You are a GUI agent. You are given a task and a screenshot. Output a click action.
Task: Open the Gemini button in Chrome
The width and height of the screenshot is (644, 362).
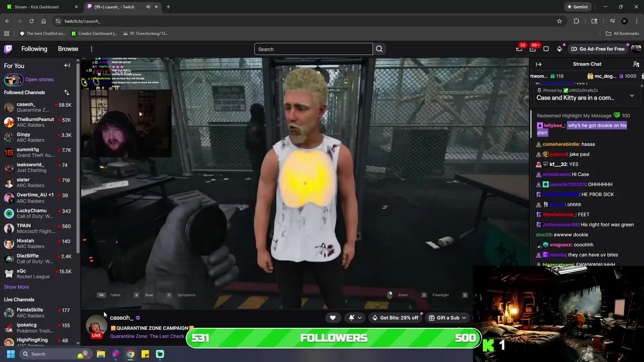click(577, 7)
